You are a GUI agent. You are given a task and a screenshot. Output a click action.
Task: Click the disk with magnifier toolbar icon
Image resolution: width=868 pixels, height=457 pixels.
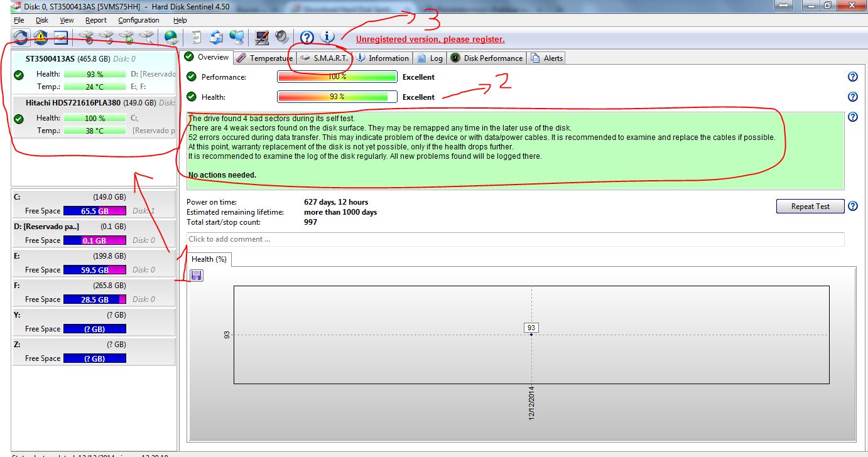click(x=146, y=38)
